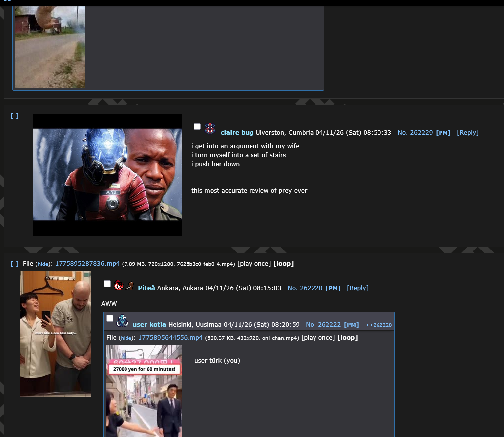Open post No. 262229 link
Image resolution: width=504 pixels, height=437 pixels.
tap(415, 133)
